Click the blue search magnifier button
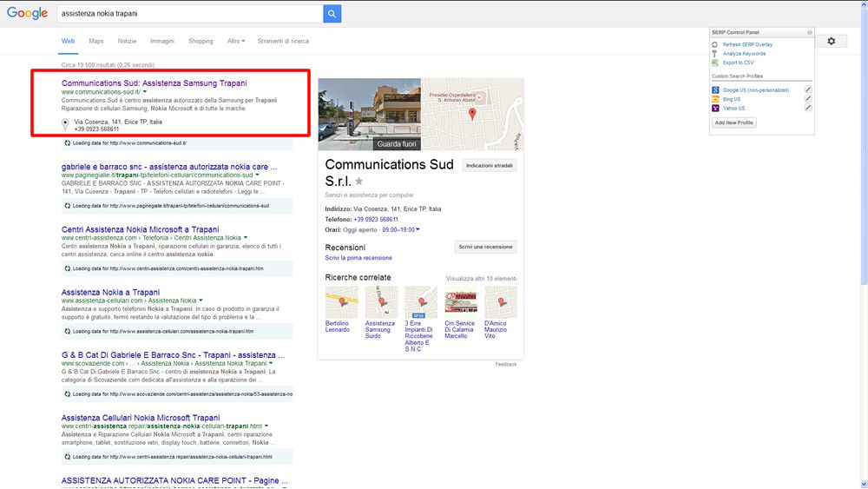Image resolution: width=868 pixels, height=489 pixels. tap(332, 14)
